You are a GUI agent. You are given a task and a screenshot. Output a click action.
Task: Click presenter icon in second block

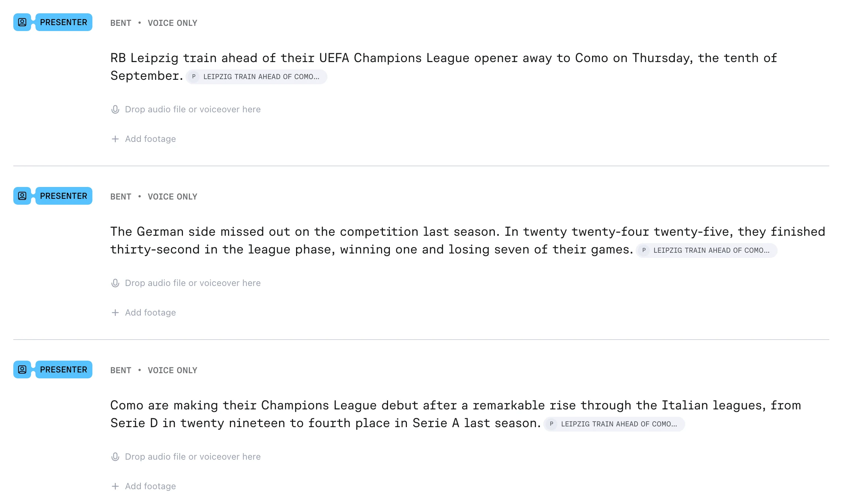point(22,196)
